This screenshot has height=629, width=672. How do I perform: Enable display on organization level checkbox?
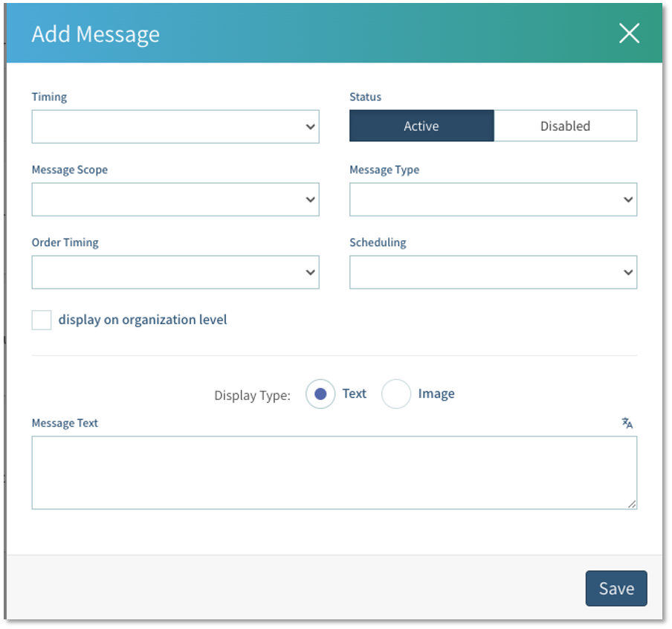click(x=42, y=320)
